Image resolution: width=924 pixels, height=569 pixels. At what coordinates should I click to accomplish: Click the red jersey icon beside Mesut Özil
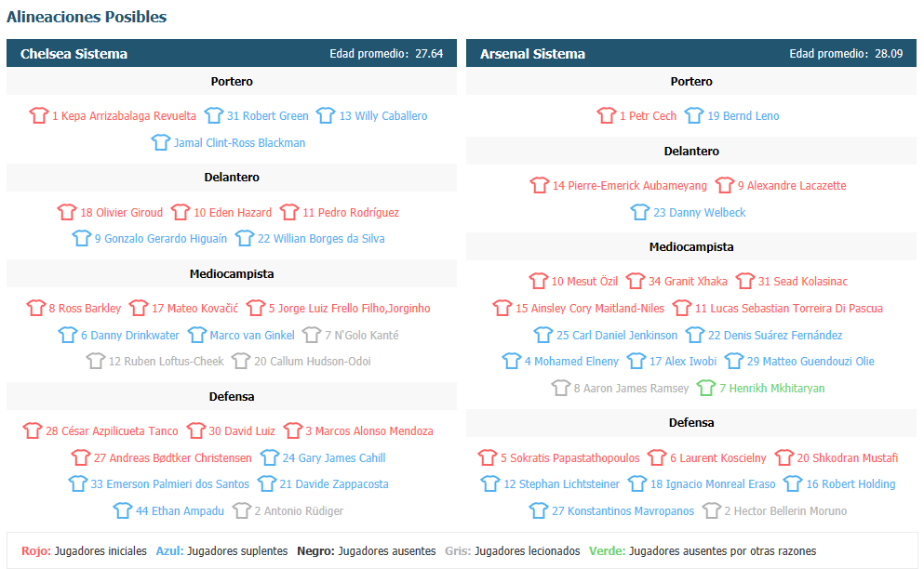tap(539, 282)
